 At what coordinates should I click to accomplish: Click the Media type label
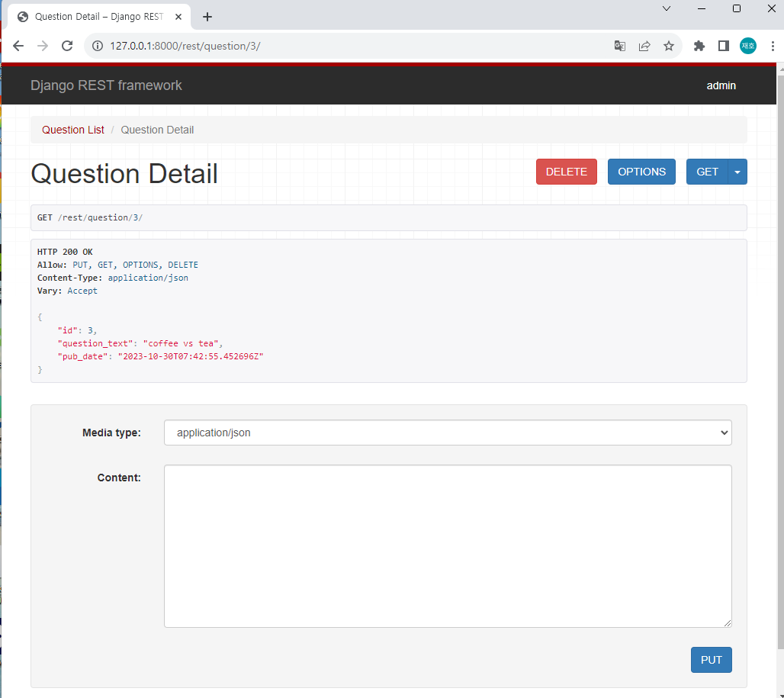(111, 433)
